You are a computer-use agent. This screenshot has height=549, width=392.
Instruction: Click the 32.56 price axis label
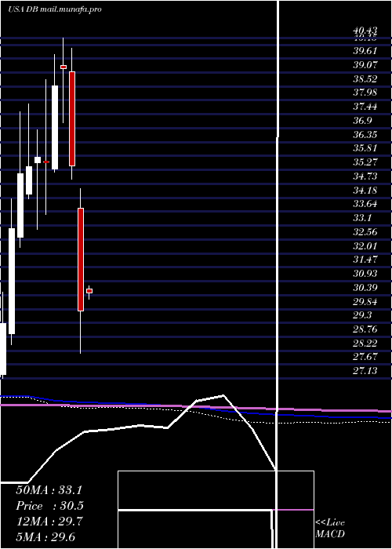pos(365,232)
